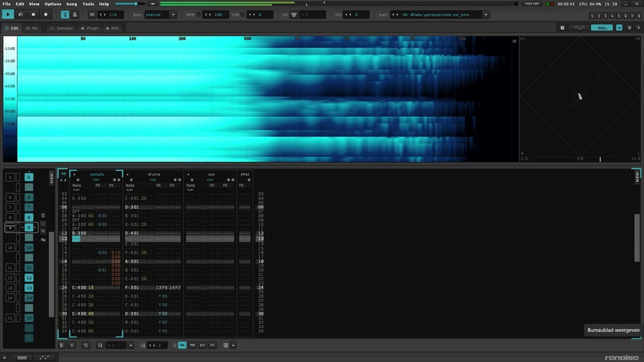
Task: Collapse the sample track via its arrow
Action: click(x=74, y=174)
